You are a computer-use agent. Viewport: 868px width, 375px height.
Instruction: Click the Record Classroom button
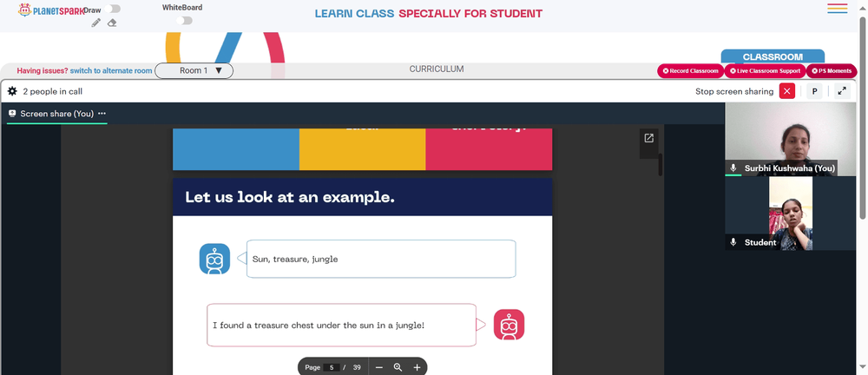(x=690, y=71)
